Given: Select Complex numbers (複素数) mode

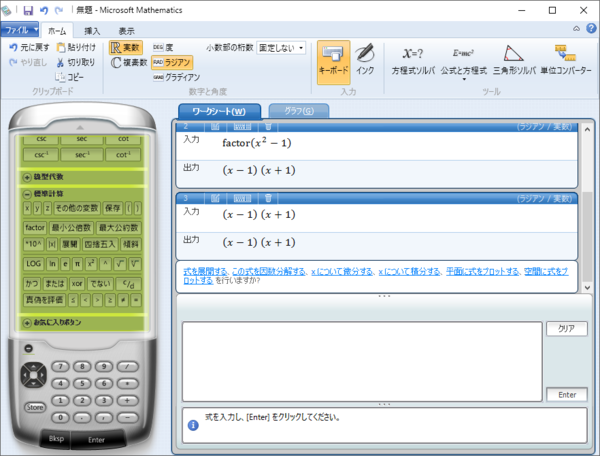Looking at the screenshot, I should 129,62.
